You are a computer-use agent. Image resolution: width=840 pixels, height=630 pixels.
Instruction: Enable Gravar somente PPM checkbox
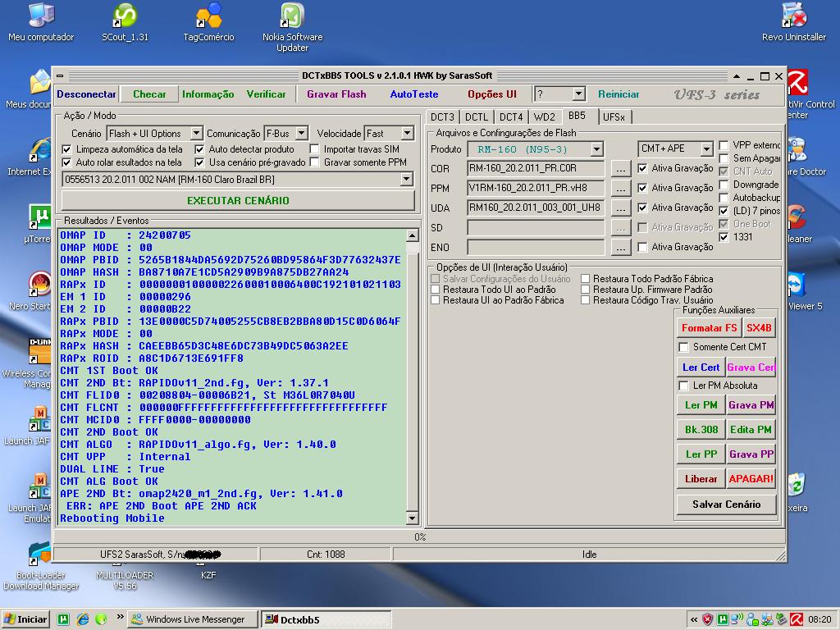pyautogui.click(x=314, y=162)
